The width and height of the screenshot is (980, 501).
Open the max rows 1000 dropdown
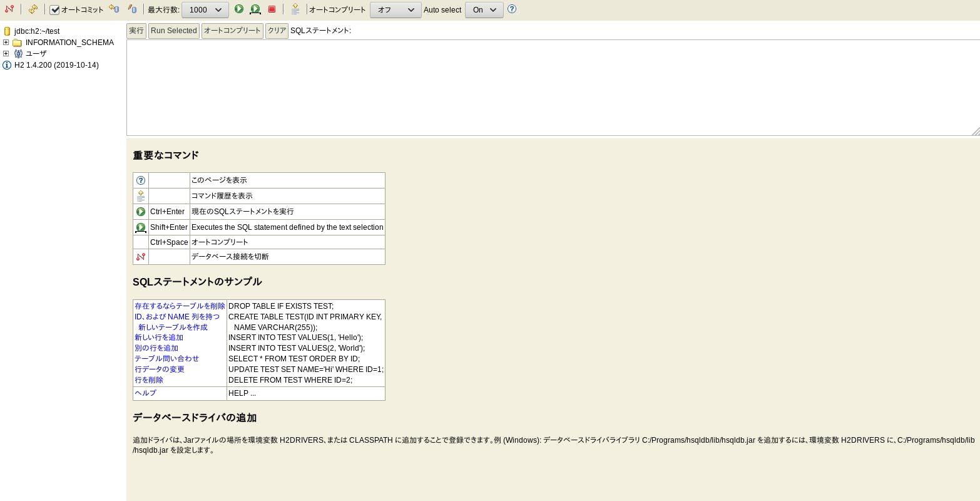click(205, 10)
